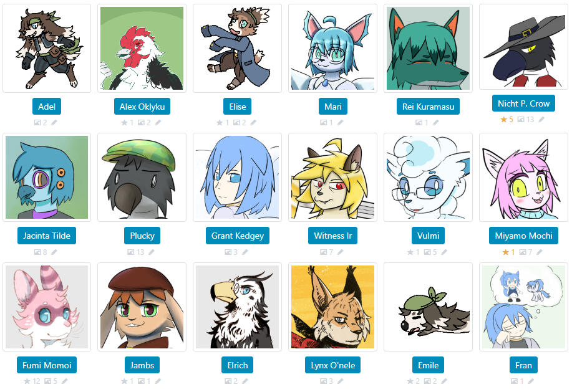This screenshot has width=572, height=392.
Task: Click the Elrich eagle portrait thumbnail
Action: pos(238,307)
